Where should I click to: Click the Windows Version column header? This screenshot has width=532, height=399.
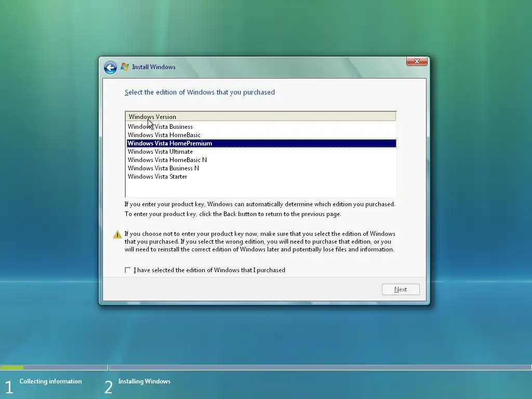pyautogui.click(x=261, y=116)
